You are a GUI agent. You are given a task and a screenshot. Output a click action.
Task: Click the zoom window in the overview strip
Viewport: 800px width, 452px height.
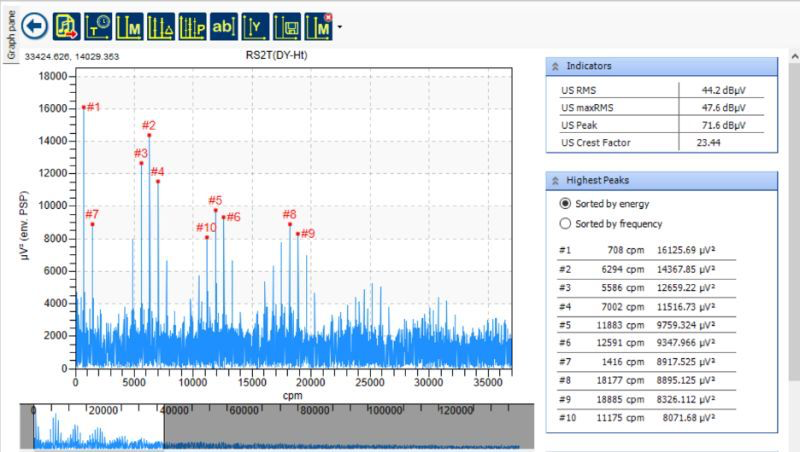pos(98,428)
